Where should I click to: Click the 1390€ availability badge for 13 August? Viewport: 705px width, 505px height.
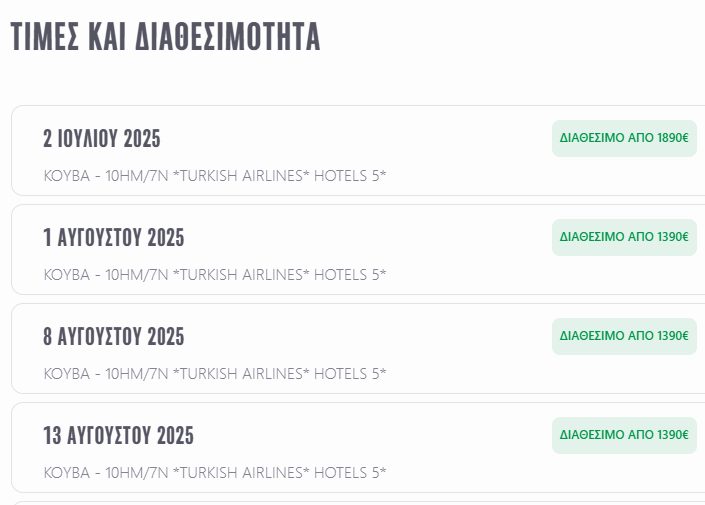click(624, 435)
